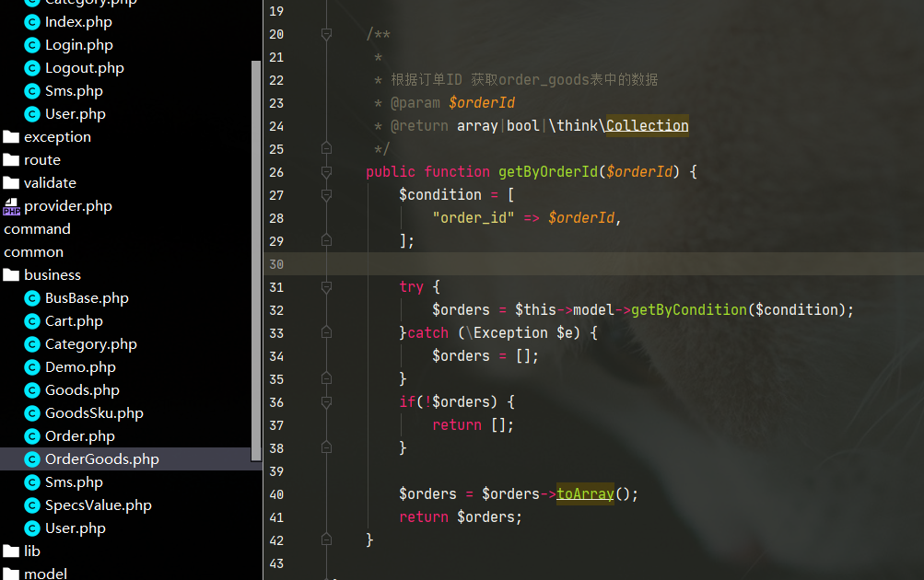The height and width of the screenshot is (580, 924).
Task: Click the route folder icon
Action: (x=11, y=160)
